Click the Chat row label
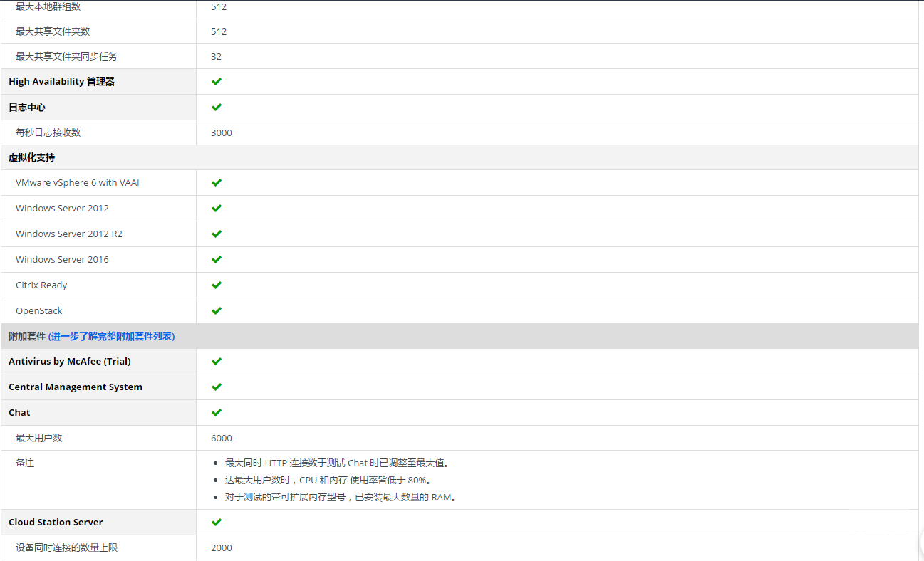This screenshot has height=561, width=924. pos(19,412)
